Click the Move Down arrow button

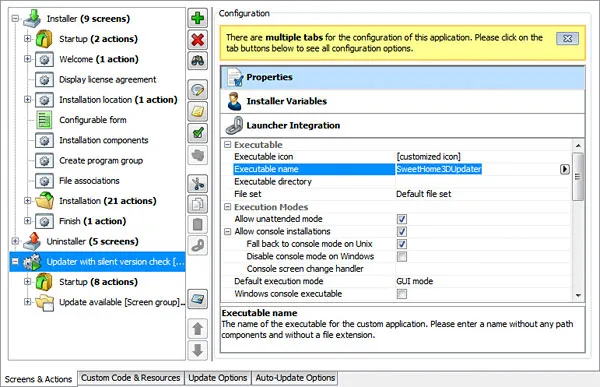pyautogui.click(x=197, y=350)
